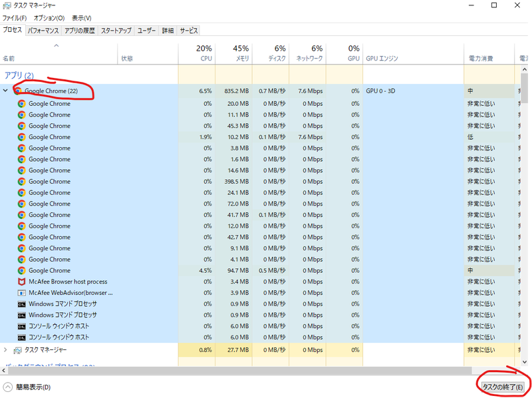Click the horizontal scrollbar thumb

click(239, 370)
